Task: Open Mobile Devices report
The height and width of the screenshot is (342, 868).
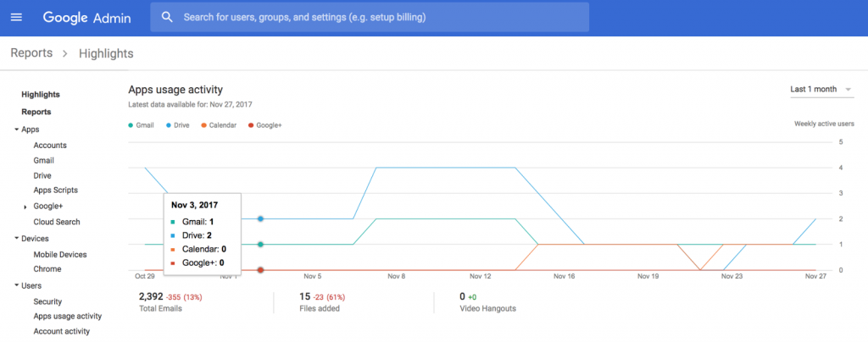Action: pyautogui.click(x=59, y=254)
